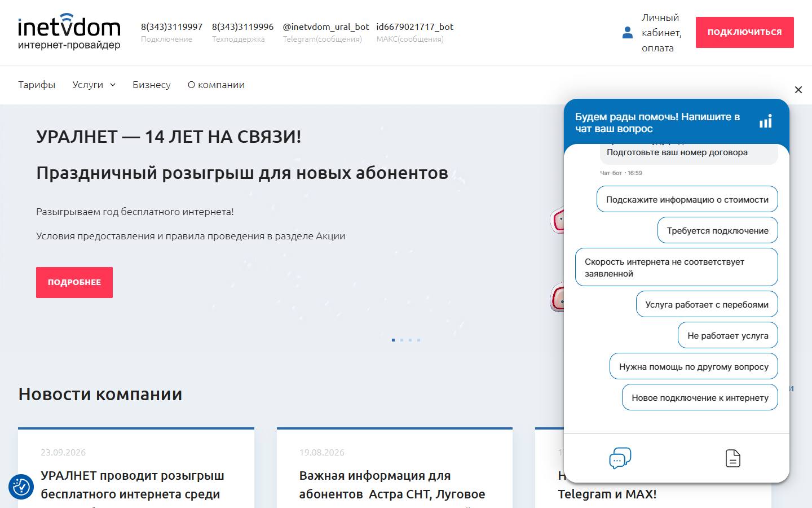
Task: Click the ПОДРОБНЕЕ button
Action: click(74, 282)
